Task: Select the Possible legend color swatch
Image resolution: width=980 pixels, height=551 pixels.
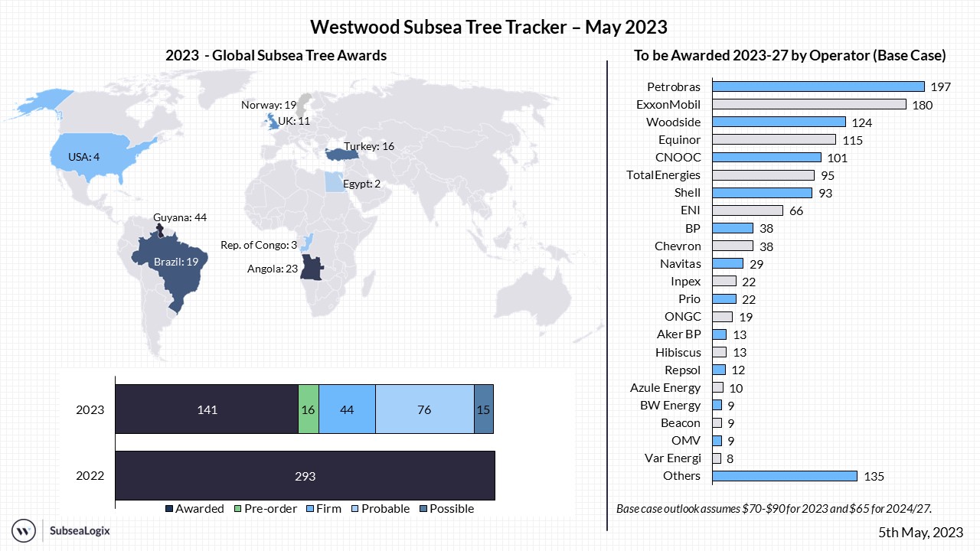Action: pos(423,509)
